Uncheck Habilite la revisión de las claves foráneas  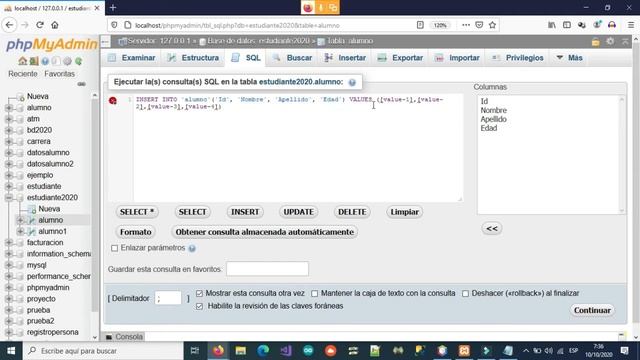click(x=199, y=306)
